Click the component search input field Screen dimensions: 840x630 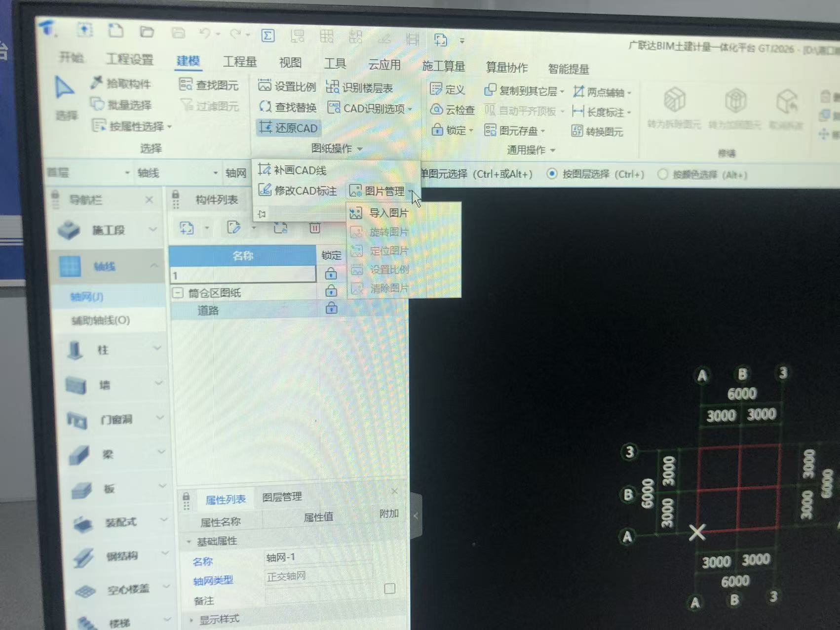point(243,275)
